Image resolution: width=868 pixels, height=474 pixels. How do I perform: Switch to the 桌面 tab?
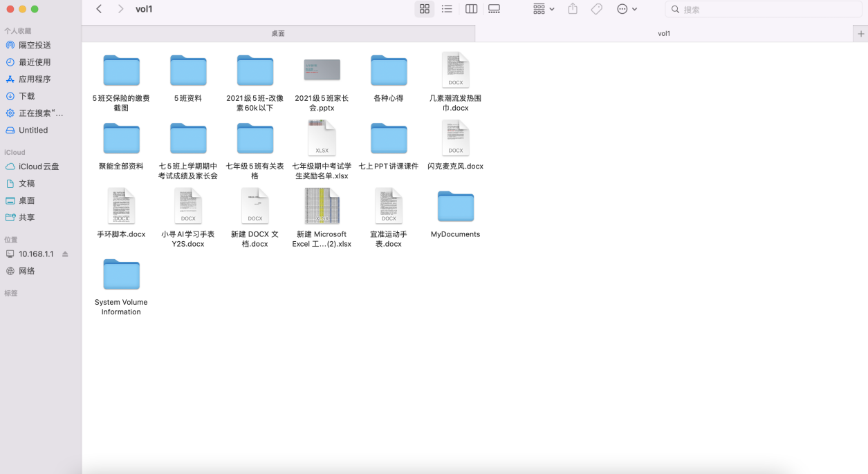point(278,33)
